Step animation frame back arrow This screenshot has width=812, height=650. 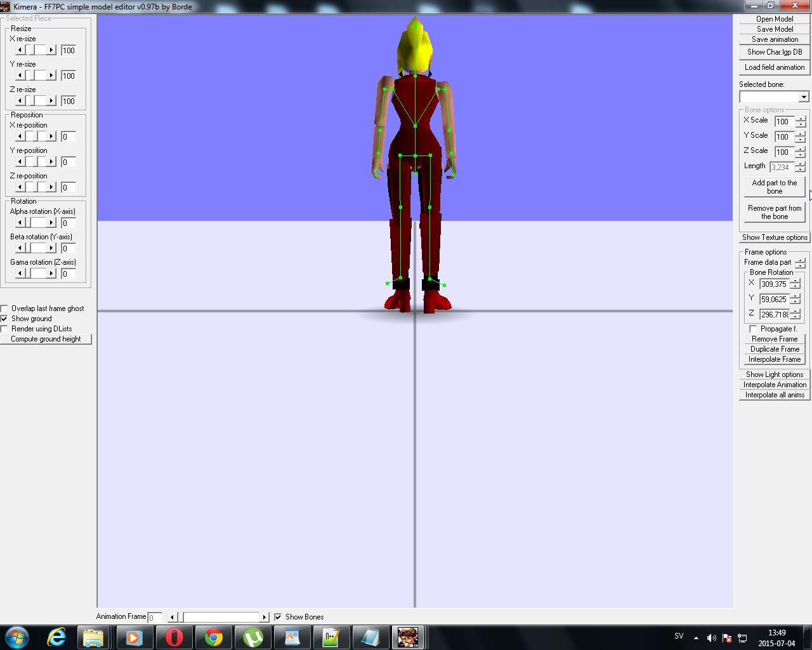click(x=172, y=617)
